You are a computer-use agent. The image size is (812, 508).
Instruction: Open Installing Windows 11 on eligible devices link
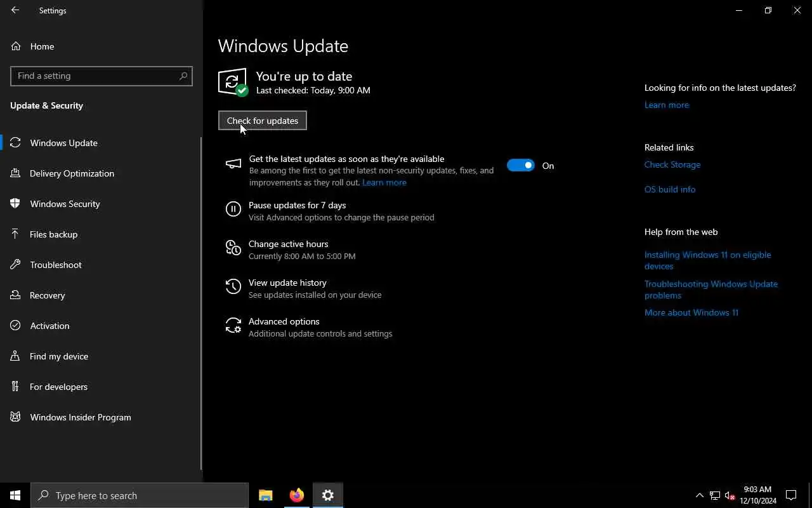tap(708, 260)
